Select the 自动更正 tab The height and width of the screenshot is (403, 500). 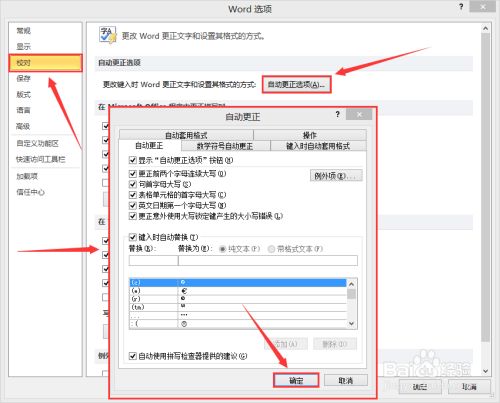149,146
